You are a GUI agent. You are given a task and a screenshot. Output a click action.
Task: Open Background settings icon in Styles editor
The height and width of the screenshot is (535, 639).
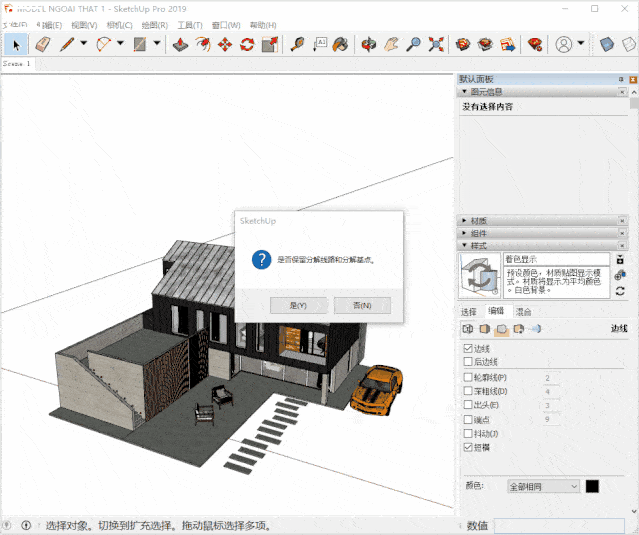point(502,328)
